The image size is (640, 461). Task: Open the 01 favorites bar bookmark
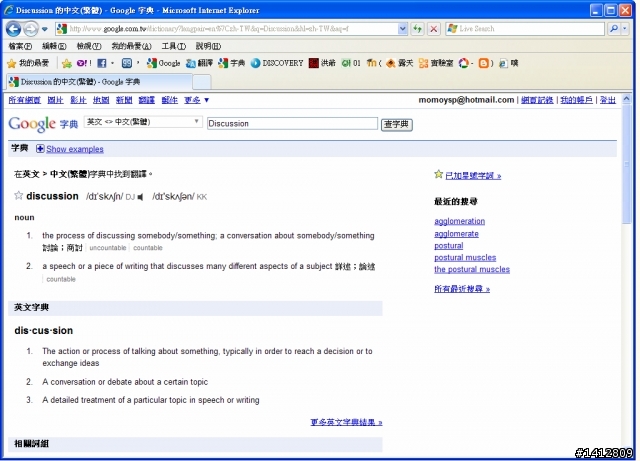351,63
